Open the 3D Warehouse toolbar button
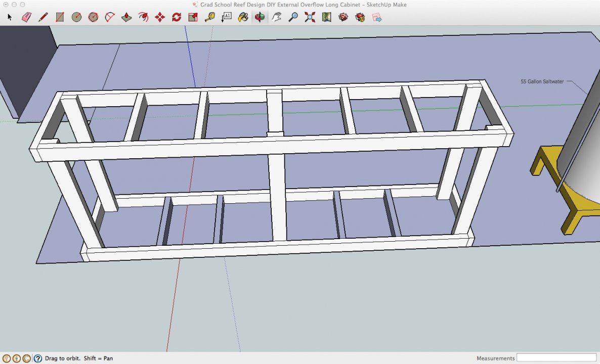The width and height of the screenshot is (600, 364). point(344,17)
